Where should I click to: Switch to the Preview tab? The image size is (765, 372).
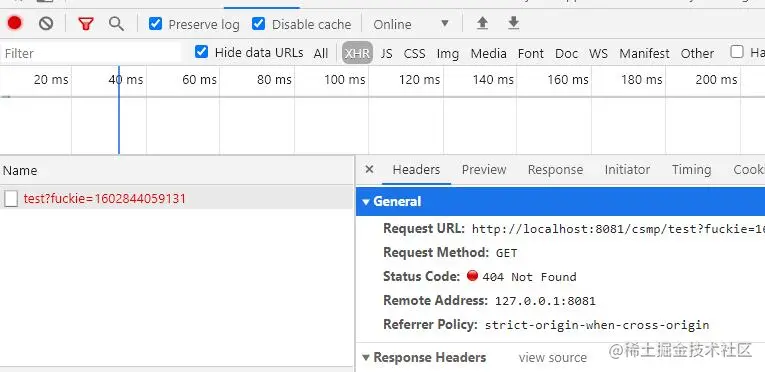coord(484,169)
